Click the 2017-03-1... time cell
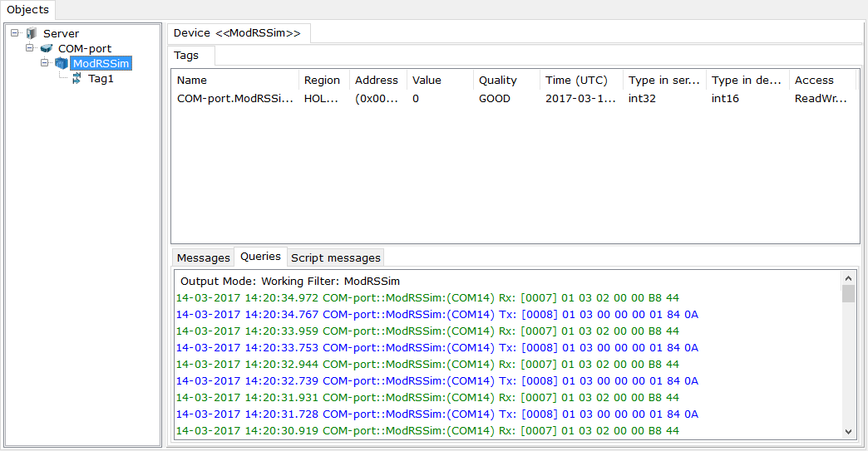The image size is (868, 451). click(580, 98)
